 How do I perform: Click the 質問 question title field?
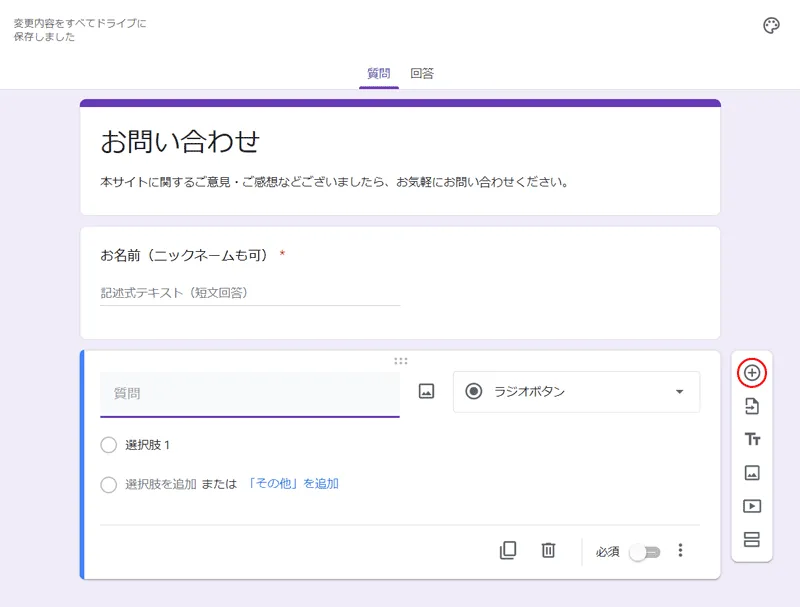tap(249, 394)
